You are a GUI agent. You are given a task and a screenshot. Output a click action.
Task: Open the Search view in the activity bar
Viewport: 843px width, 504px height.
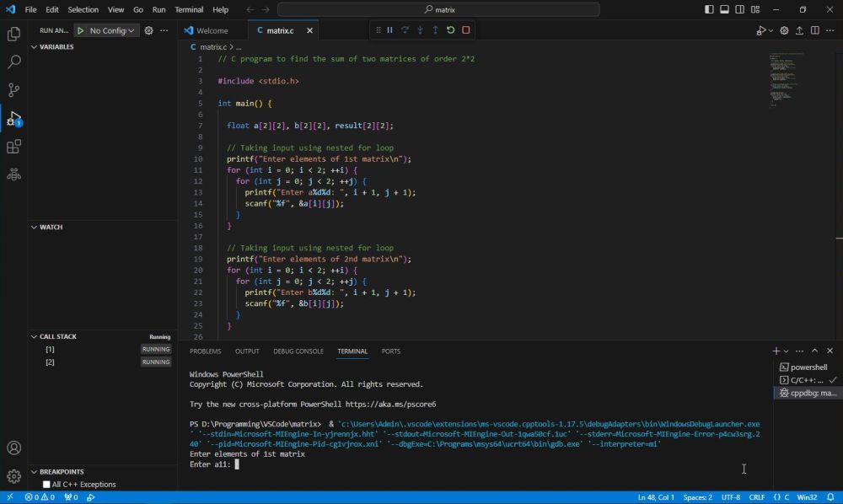pos(14,62)
